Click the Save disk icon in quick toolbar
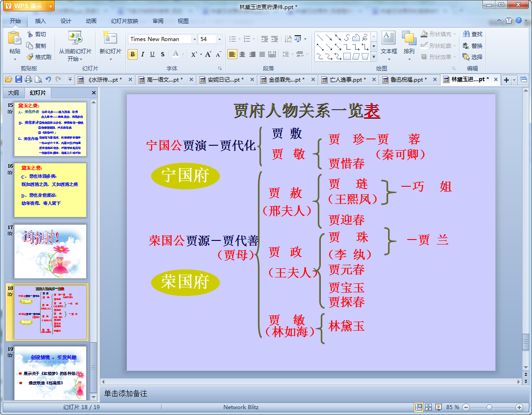This screenshot has width=532, height=415. [x=19, y=79]
